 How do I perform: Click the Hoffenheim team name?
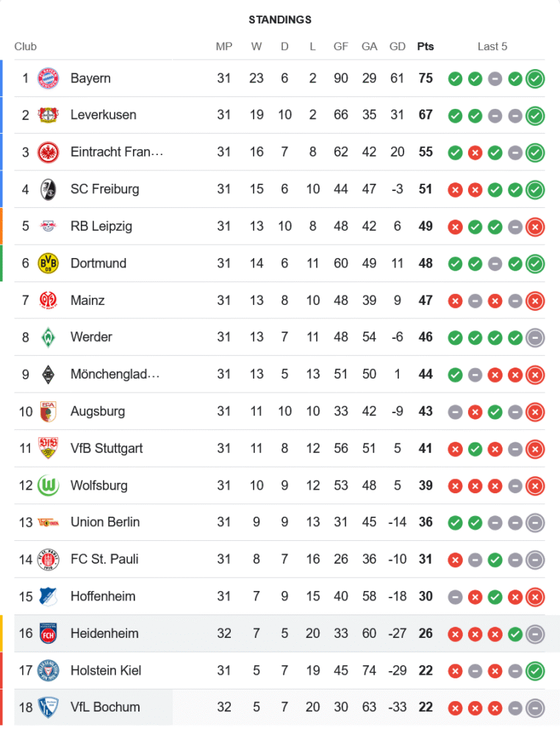(103, 596)
